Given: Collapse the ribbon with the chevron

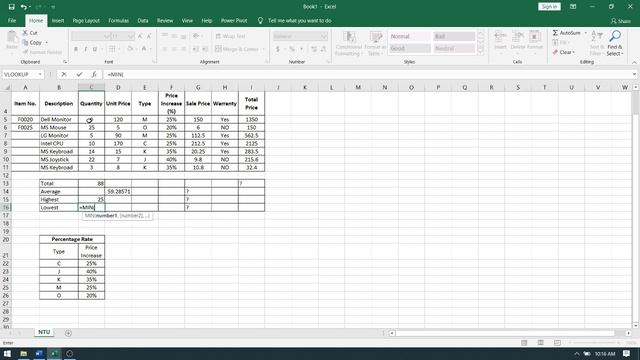Looking at the screenshot, I should (634, 62).
